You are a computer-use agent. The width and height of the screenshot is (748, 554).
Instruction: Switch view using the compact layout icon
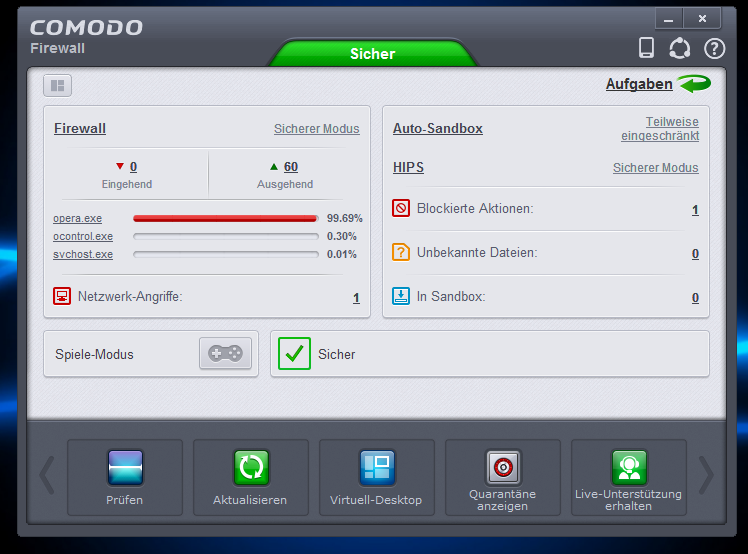[57, 85]
